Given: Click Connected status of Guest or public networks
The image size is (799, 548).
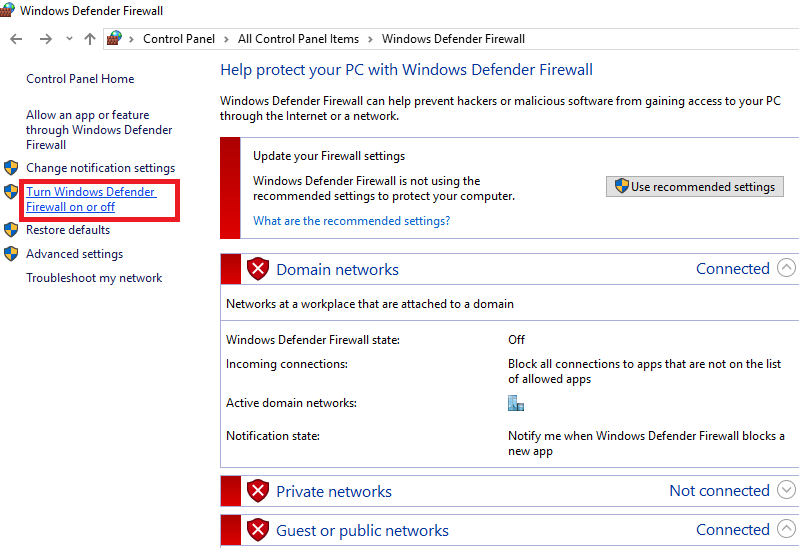Looking at the screenshot, I should [x=733, y=530].
